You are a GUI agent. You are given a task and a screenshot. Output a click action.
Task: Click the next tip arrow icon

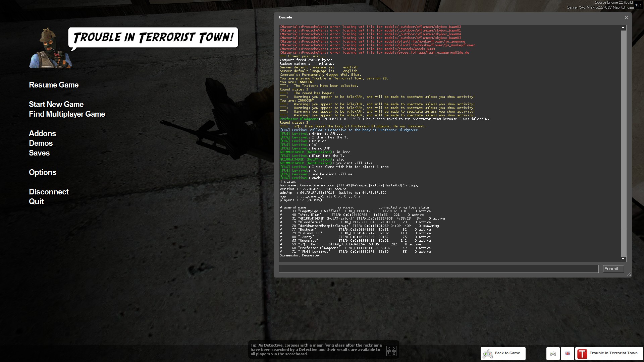[394, 348]
